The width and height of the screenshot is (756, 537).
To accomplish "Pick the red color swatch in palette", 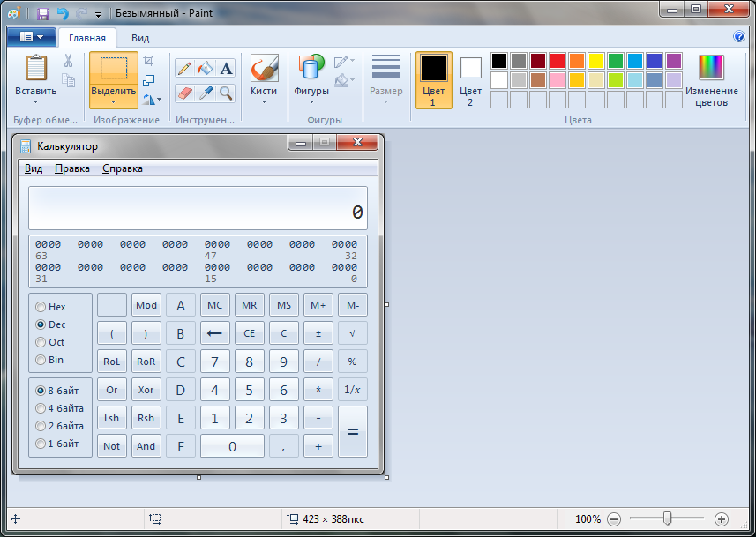I will (x=558, y=61).
